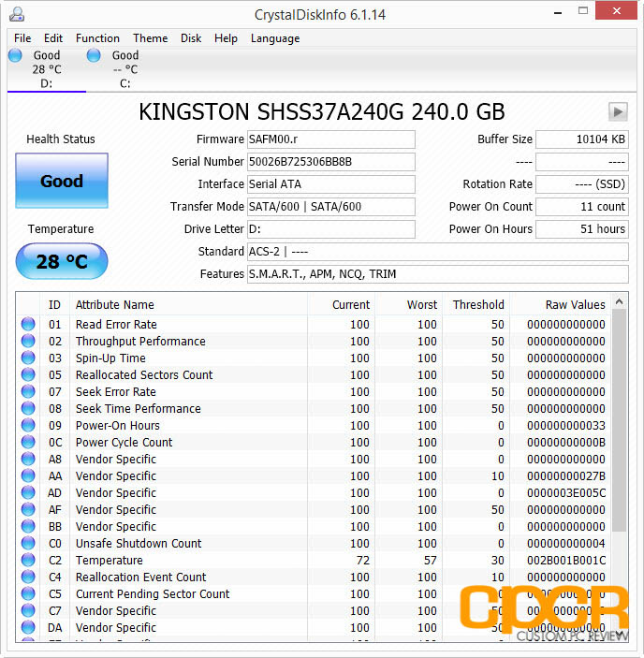Open the Edit menu
The width and height of the screenshot is (644, 658).
point(53,38)
